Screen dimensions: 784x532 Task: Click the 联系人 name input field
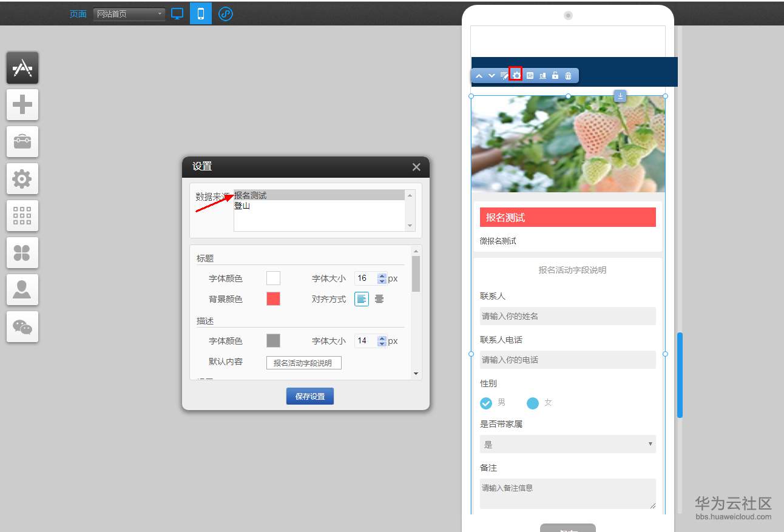click(568, 316)
